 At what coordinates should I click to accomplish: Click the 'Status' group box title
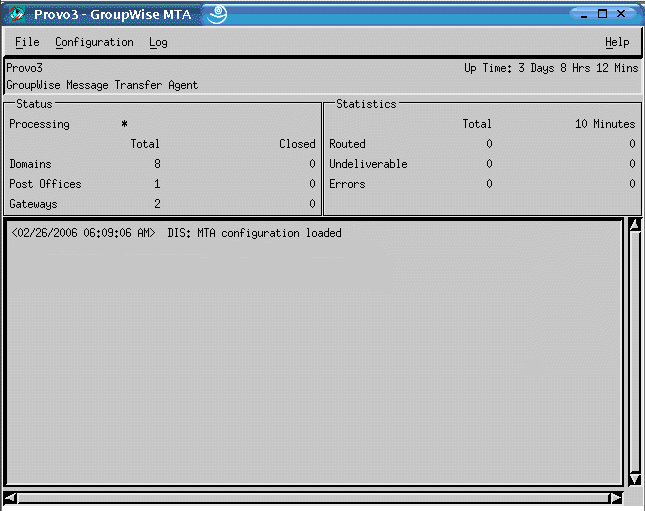point(34,104)
